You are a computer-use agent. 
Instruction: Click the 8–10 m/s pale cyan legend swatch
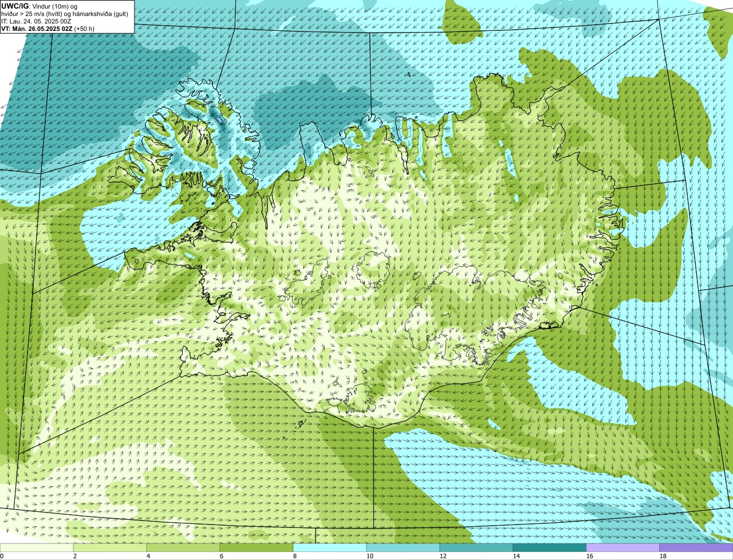pyautogui.click(x=330, y=548)
